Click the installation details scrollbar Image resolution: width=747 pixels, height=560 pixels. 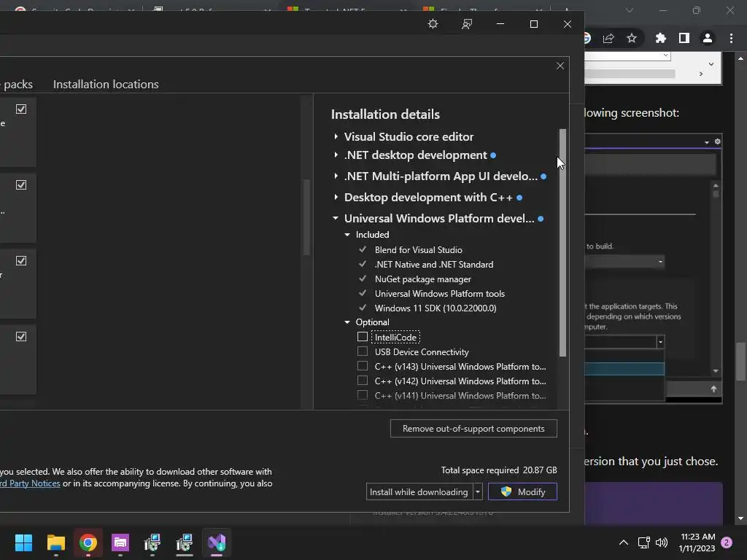click(562, 242)
